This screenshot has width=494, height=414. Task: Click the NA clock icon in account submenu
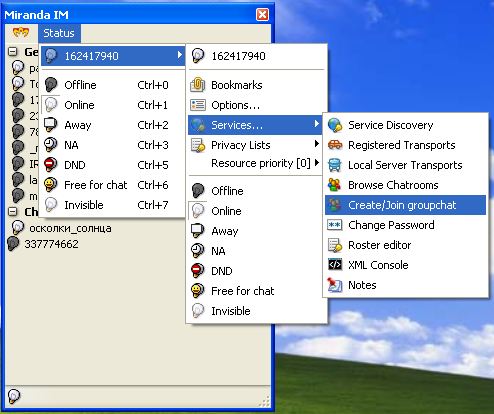coord(198,251)
